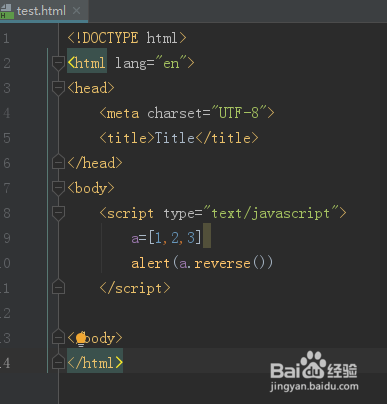387x404 pixels.
Task: Click the opening <body> tag text
Action: [x=91, y=188]
